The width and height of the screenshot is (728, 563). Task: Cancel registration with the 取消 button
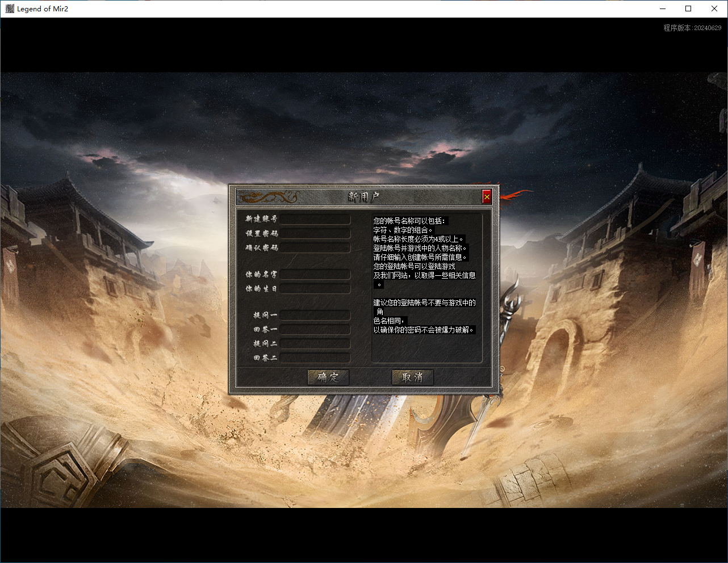413,377
